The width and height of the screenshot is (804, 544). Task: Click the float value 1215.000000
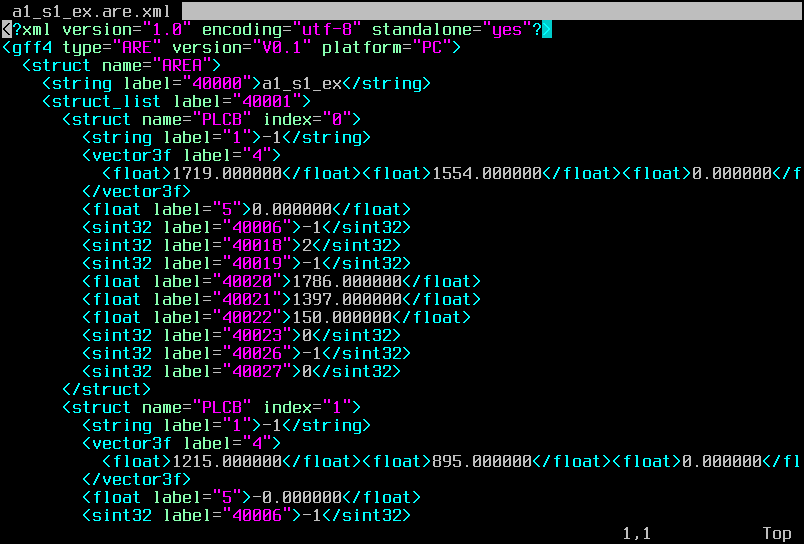point(227,461)
